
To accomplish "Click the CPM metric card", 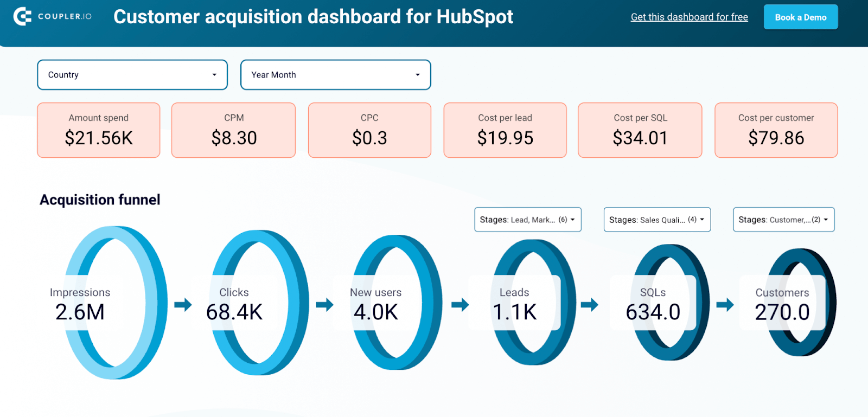I will click(x=234, y=130).
